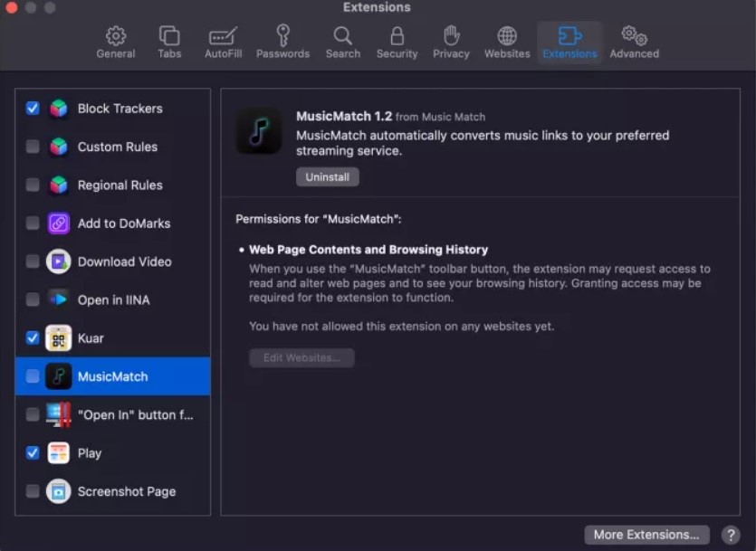756x551 pixels.
Task: Select the Block Trackers row name
Action: click(x=120, y=109)
